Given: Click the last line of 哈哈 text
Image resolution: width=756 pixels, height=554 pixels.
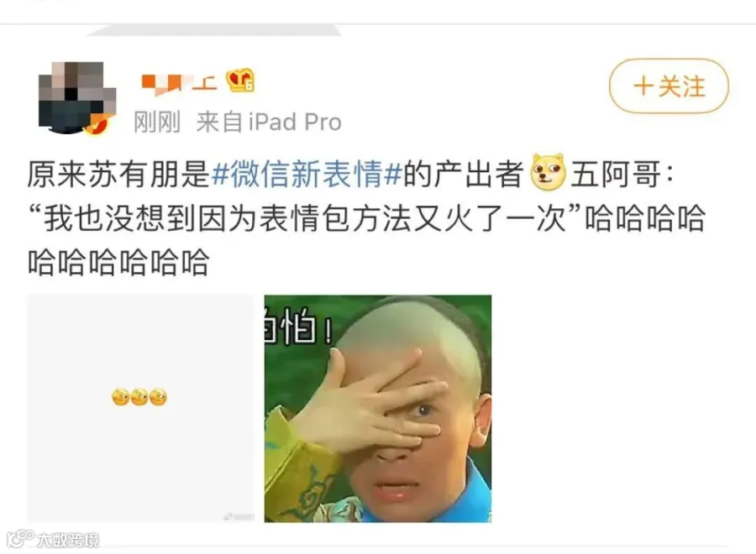Looking at the screenshot, I should [x=118, y=263].
